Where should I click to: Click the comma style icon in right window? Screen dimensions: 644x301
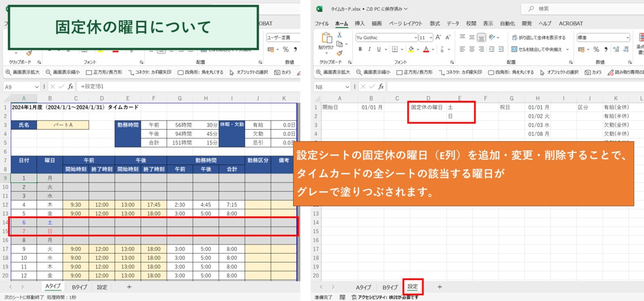pyautogui.click(x=605, y=49)
